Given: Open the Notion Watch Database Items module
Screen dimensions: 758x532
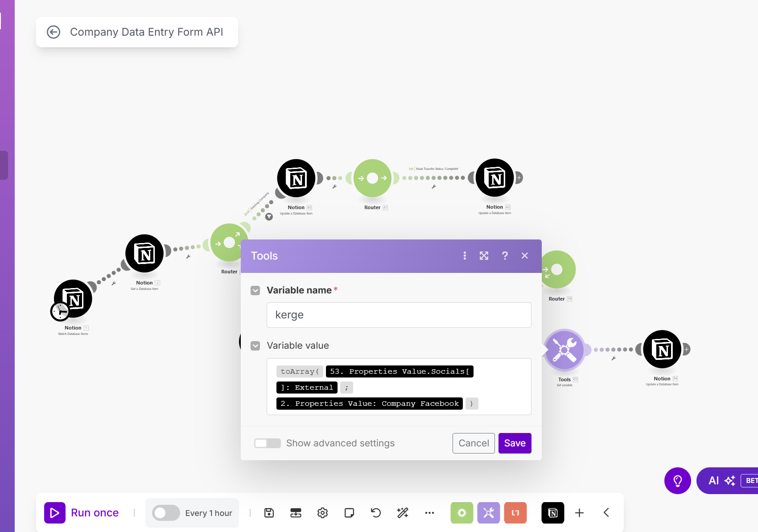Looking at the screenshot, I should point(73,299).
